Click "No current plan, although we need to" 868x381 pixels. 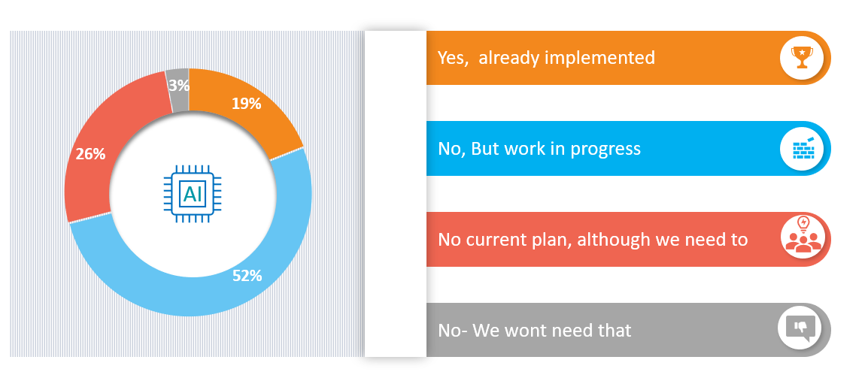coord(593,240)
